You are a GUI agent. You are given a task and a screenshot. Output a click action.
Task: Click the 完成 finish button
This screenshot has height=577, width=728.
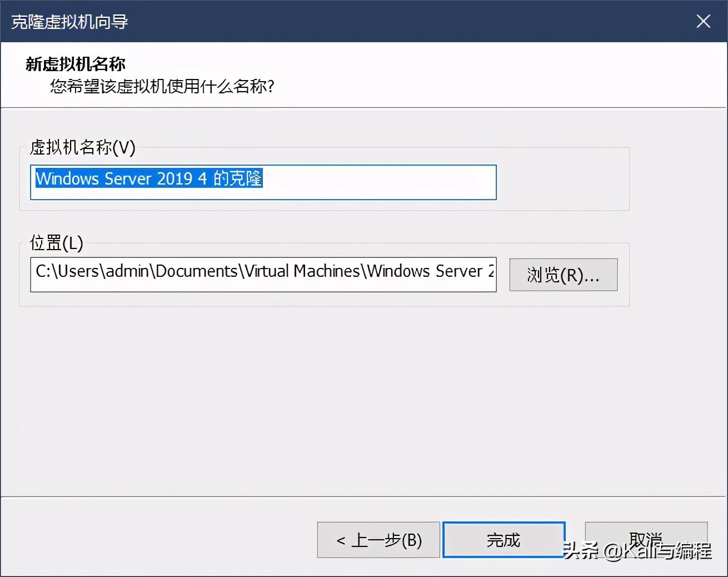point(503,540)
